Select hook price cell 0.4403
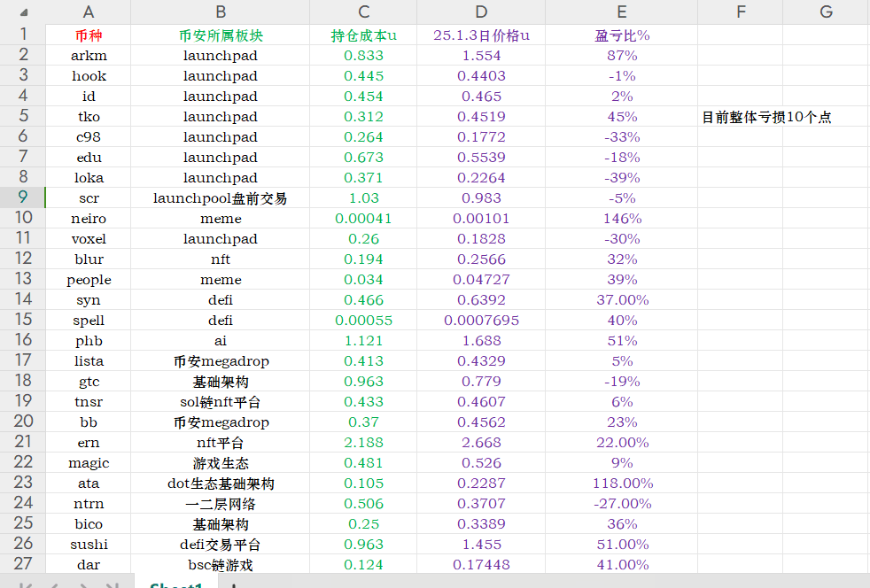 click(x=481, y=75)
